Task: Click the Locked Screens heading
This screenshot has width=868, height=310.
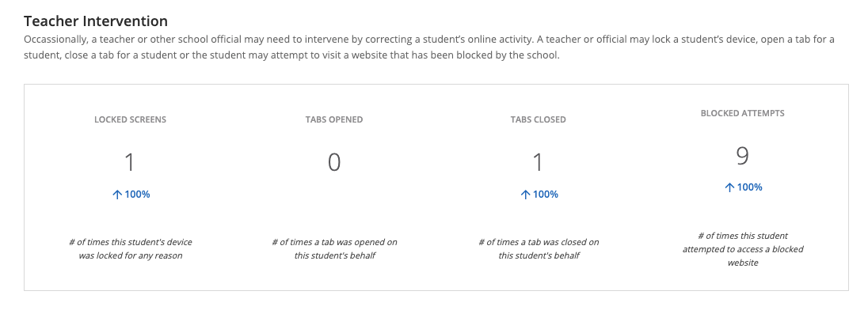Action: tap(130, 119)
